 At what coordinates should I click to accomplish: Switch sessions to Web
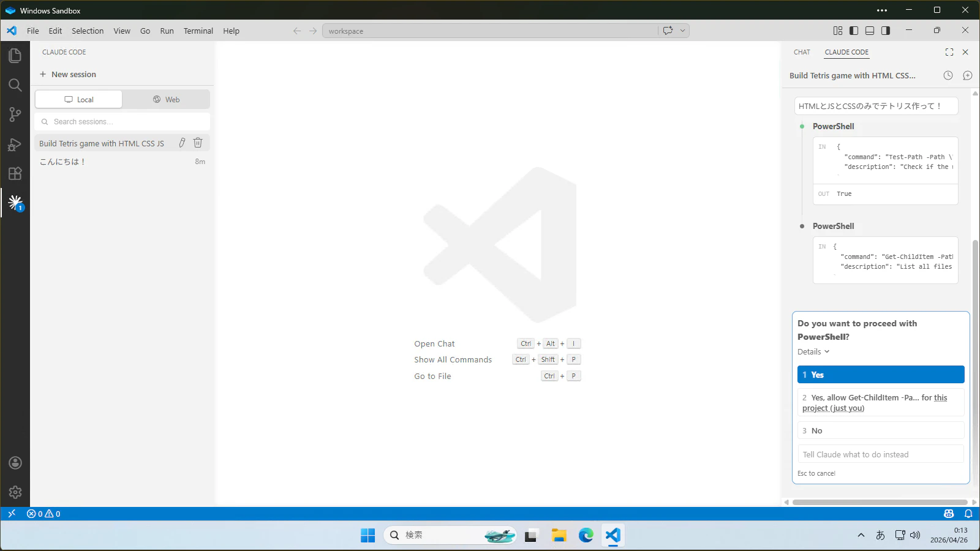click(166, 99)
